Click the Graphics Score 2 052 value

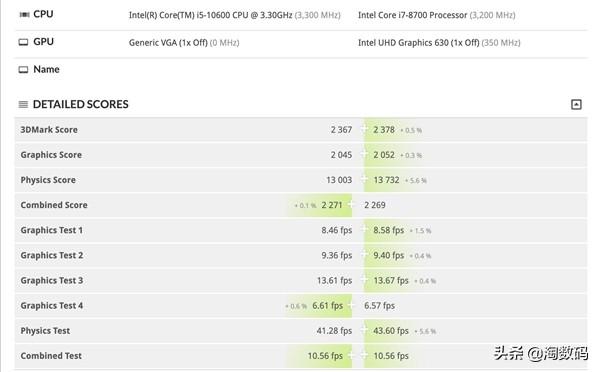tap(384, 155)
